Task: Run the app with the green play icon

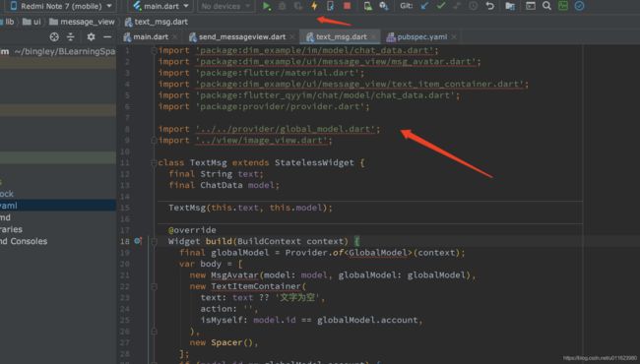Action: (x=267, y=6)
